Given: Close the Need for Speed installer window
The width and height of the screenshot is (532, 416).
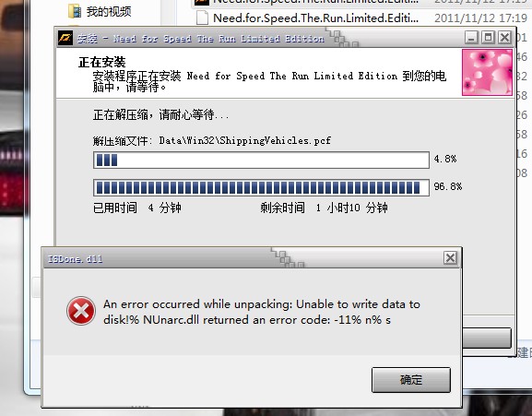Looking at the screenshot, I should click(x=504, y=37).
